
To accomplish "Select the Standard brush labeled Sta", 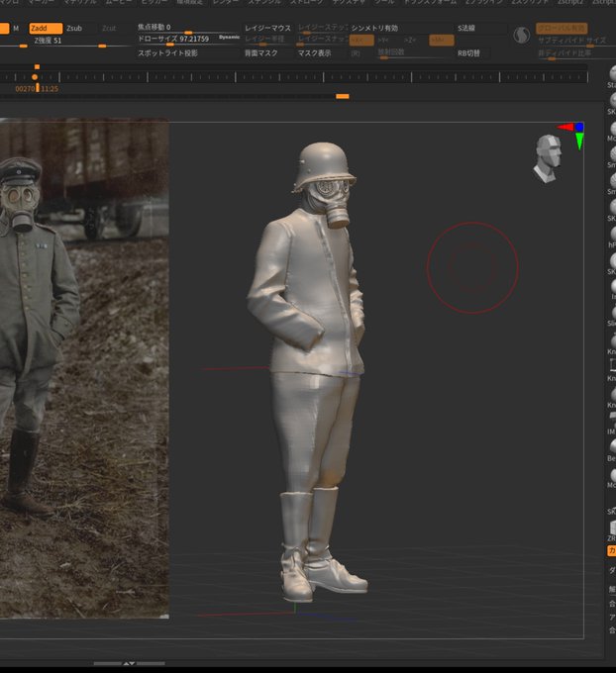I will click(x=612, y=77).
